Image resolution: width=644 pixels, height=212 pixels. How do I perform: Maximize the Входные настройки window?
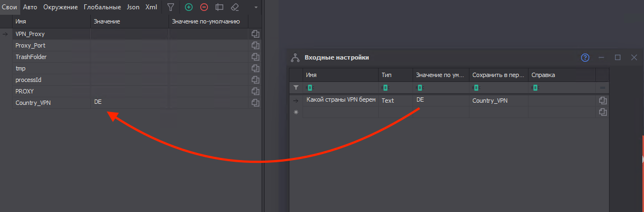click(x=617, y=58)
